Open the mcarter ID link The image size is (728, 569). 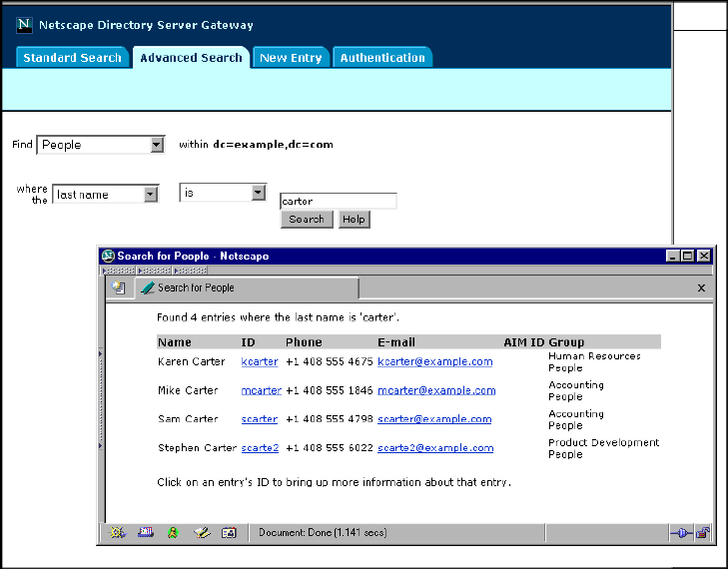coord(262,390)
